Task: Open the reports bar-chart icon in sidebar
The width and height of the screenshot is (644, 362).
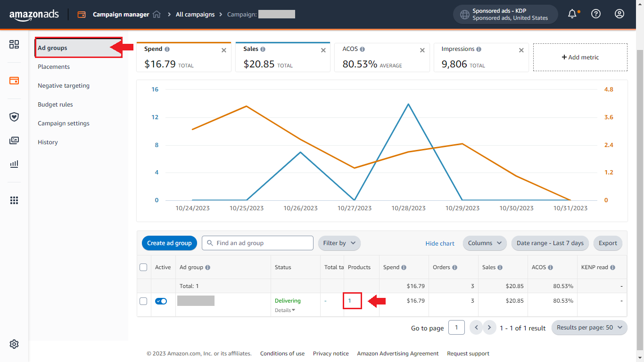Action: click(x=14, y=164)
